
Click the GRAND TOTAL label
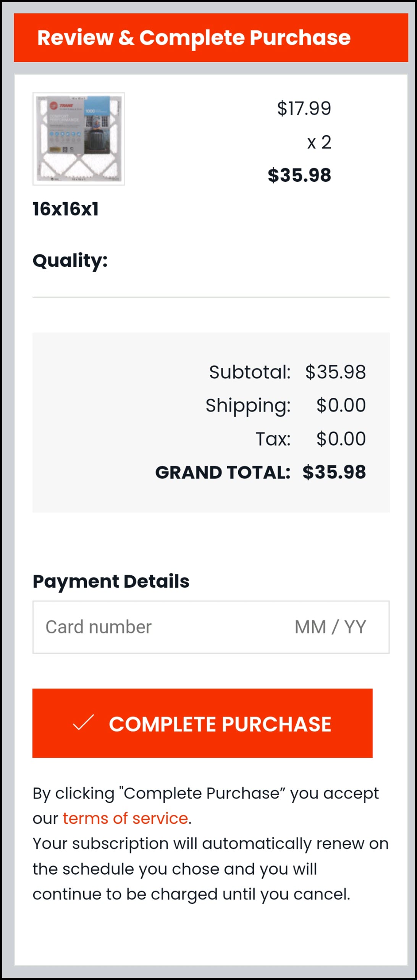pyautogui.click(x=223, y=472)
